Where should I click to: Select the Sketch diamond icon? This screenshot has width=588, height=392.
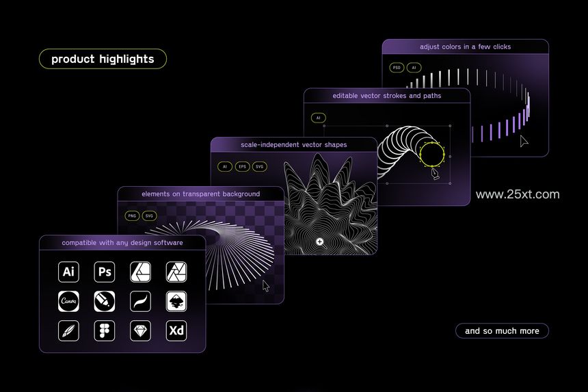(140, 330)
